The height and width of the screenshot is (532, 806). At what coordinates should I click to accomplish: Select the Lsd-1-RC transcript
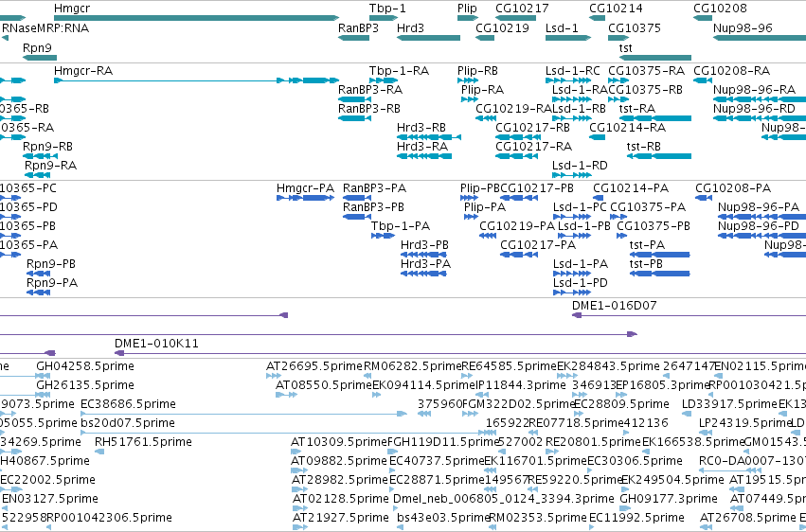point(568,80)
